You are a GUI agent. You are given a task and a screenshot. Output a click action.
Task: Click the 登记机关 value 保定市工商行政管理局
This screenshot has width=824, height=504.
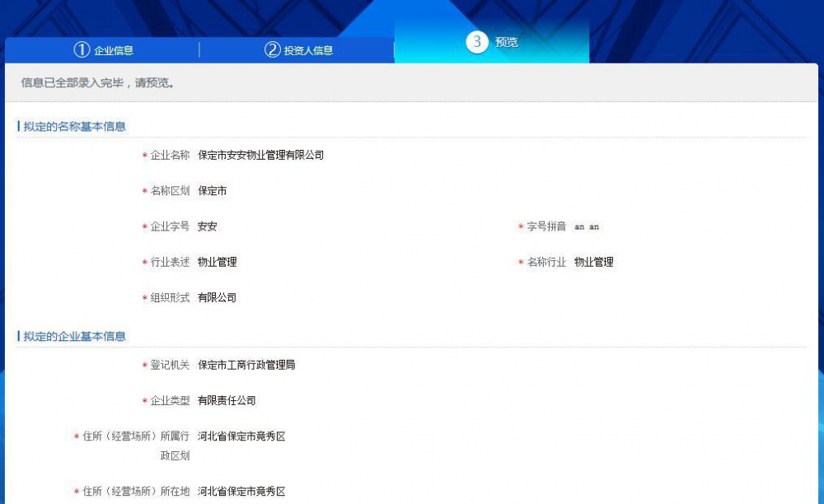pyautogui.click(x=246, y=365)
